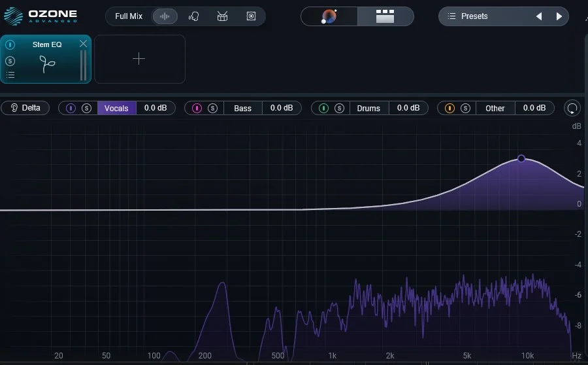This screenshot has height=365, width=588.
Task: Switch to the module chain view icon
Action: (385, 16)
